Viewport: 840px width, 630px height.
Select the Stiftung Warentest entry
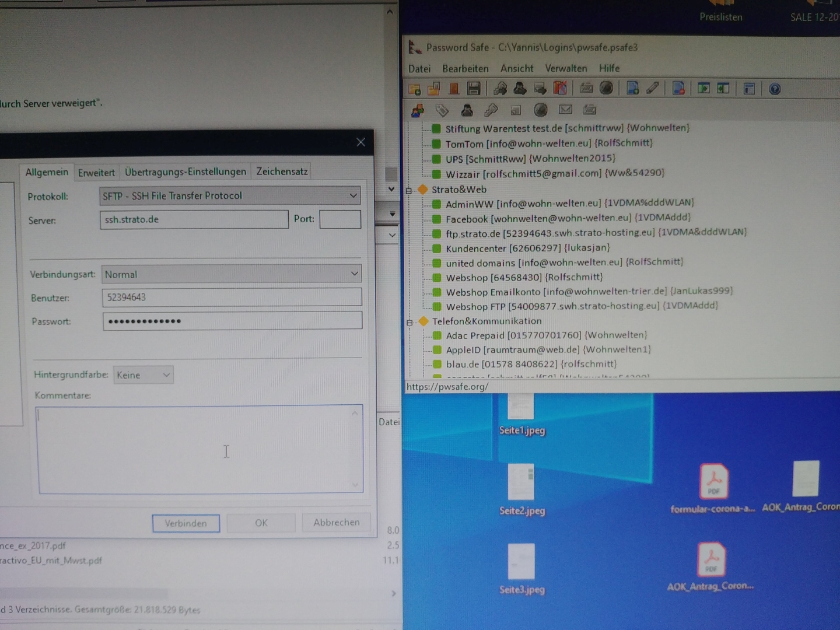pyautogui.click(x=560, y=128)
